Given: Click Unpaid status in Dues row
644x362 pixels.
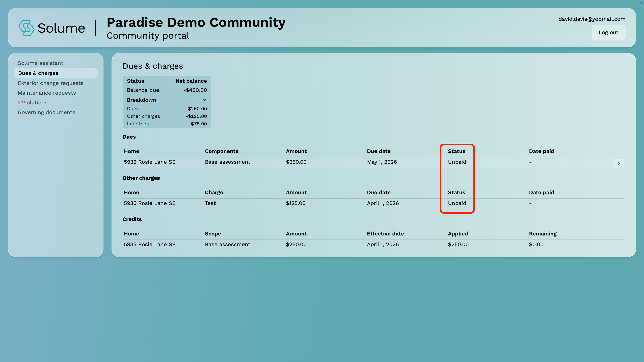Looking at the screenshot, I should pos(457,162).
